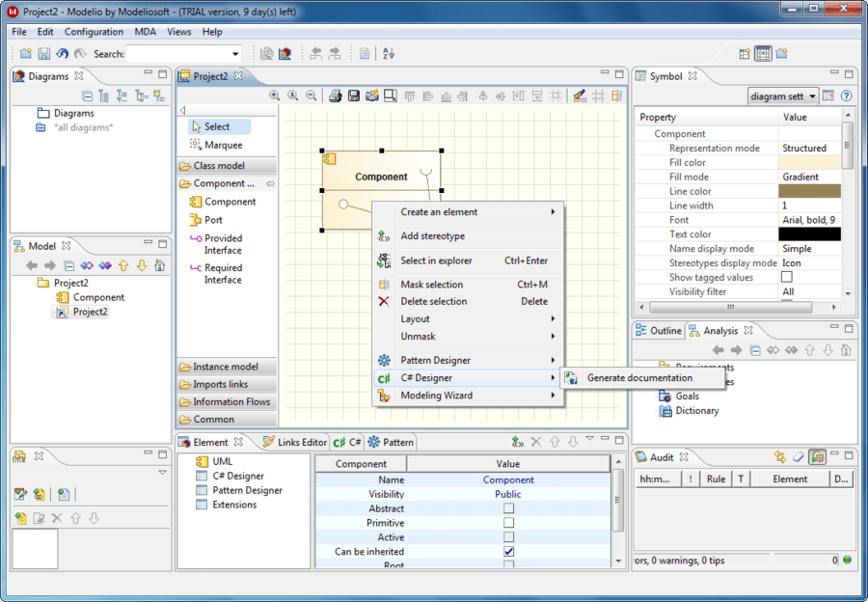Select Add stereotype in context menu
Image resolution: width=868 pixels, height=602 pixels.
[x=468, y=236]
